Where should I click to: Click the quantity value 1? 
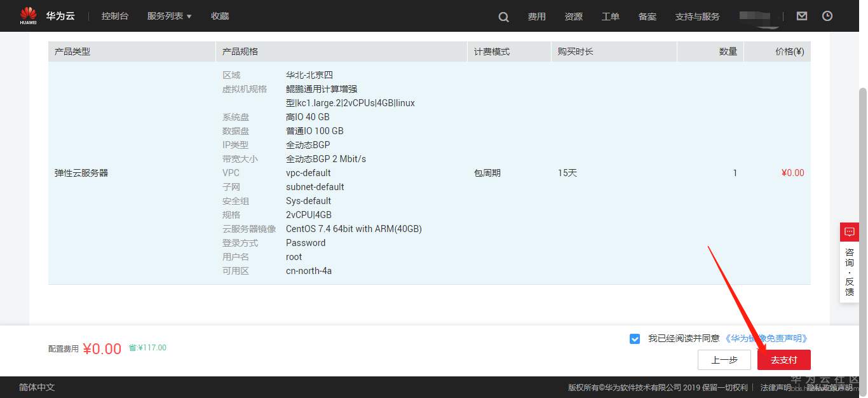735,173
